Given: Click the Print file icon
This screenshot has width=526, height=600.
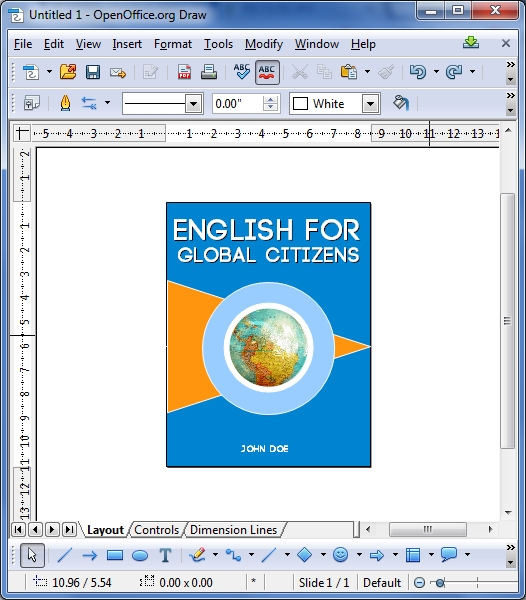Looking at the screenshot, I should click(209, 72).
